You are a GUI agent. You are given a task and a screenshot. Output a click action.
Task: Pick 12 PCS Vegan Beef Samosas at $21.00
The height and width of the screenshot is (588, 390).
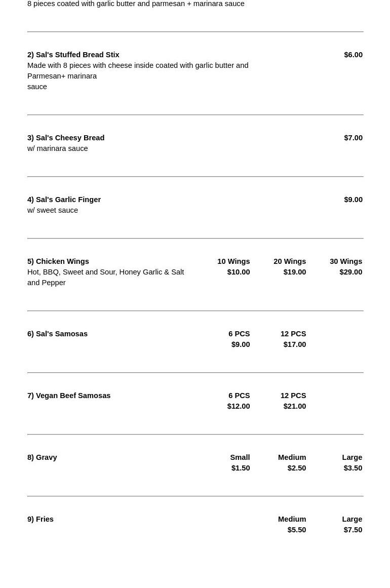point(294,401)
